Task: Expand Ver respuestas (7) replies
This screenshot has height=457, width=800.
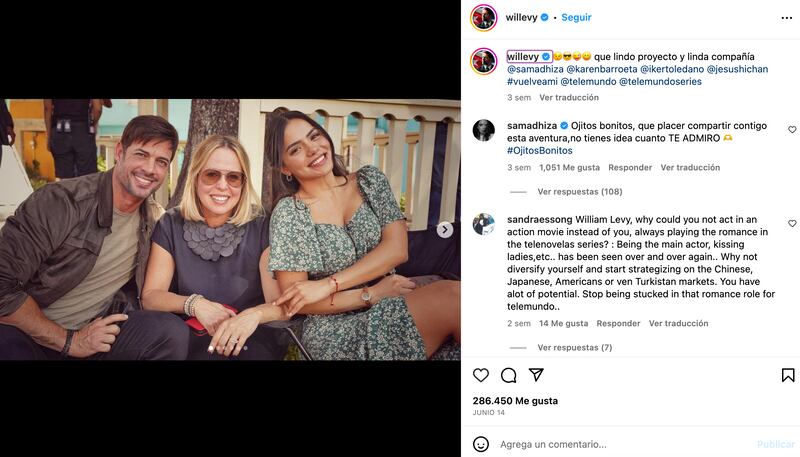Action: (x=574, y=347)
